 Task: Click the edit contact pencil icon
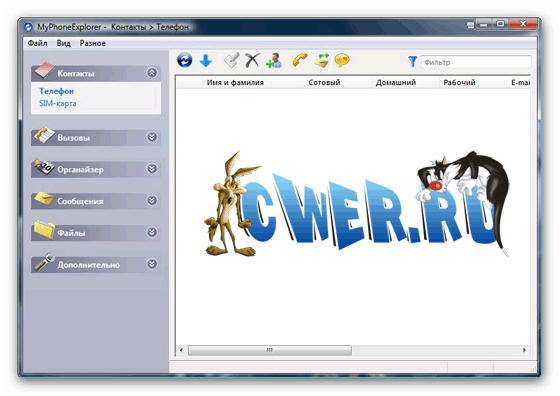[x=231, y=60]
